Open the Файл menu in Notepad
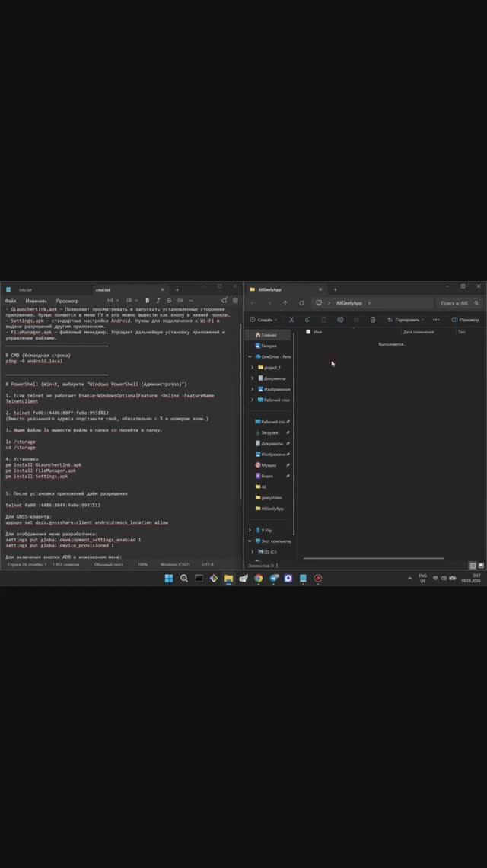Viewport: 487px width, 868px height. click(11, 301)
